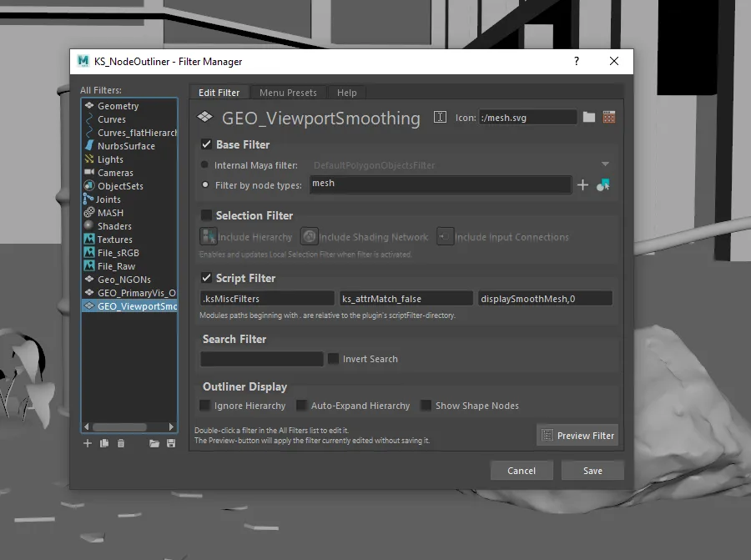Uncheck the Script Filter checkbox
751x560 pixels.
tap(206, 278)
